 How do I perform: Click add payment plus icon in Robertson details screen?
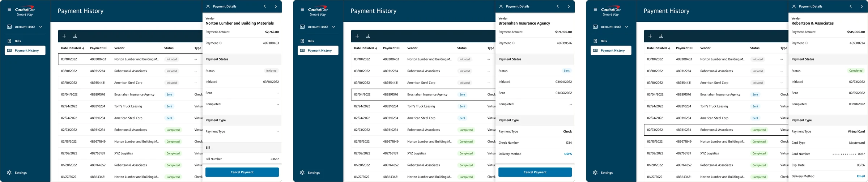click(650, 36)
